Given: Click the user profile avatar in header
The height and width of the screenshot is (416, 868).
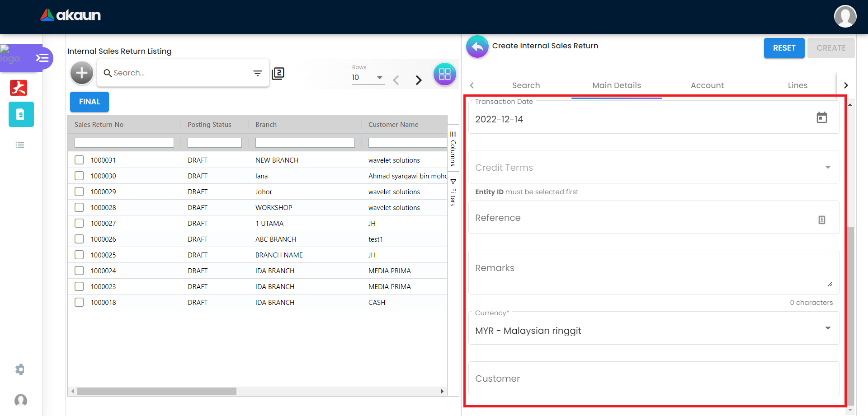Looking at the screenshot, I should point(845,17).
